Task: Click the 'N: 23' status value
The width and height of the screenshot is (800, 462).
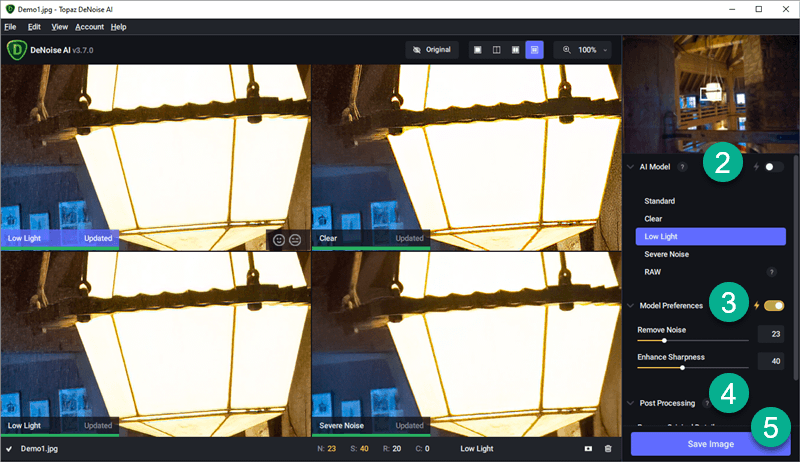Action: pyautogui.click(x=327, y=449)
